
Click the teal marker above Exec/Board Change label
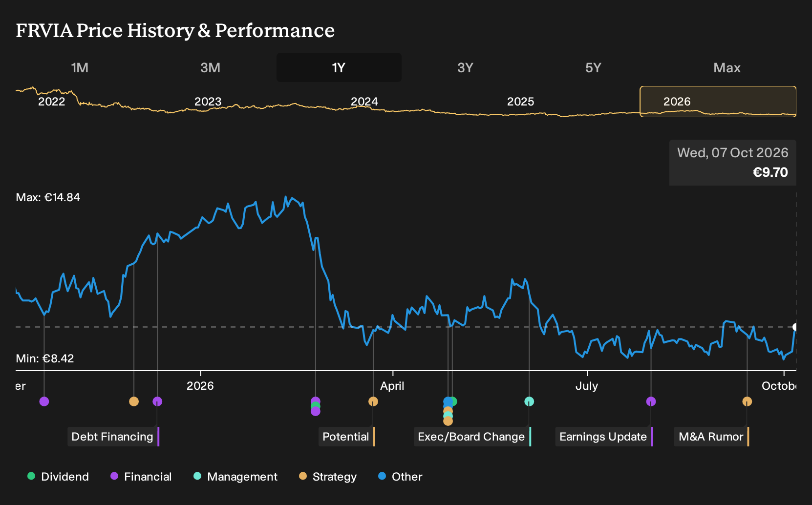[529, 401]
